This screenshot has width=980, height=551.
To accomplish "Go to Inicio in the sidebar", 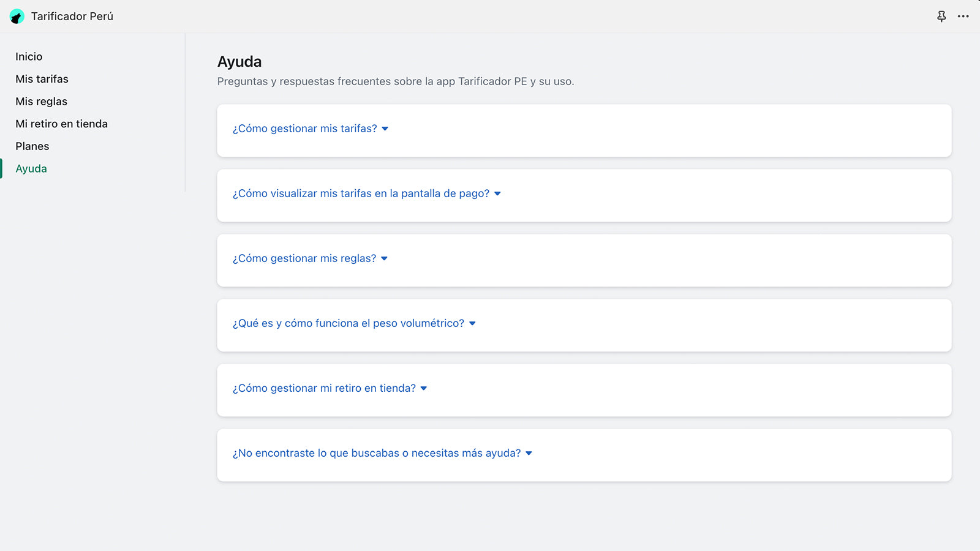I will (x=29, y=56).
